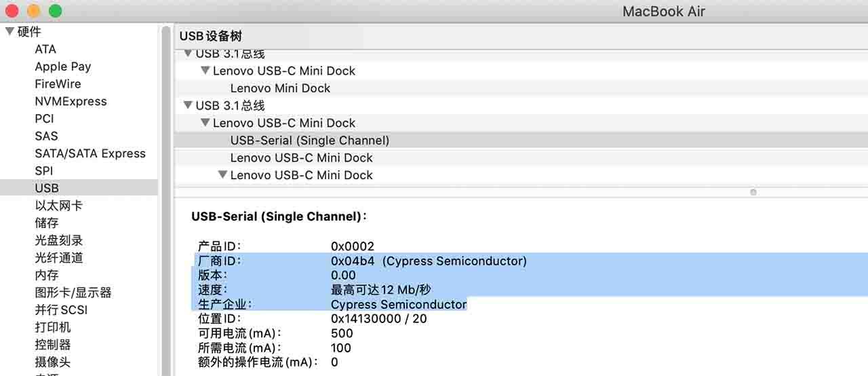Collapse the 硬件 (Hardware) sidebar section

[x=9, y=31]
